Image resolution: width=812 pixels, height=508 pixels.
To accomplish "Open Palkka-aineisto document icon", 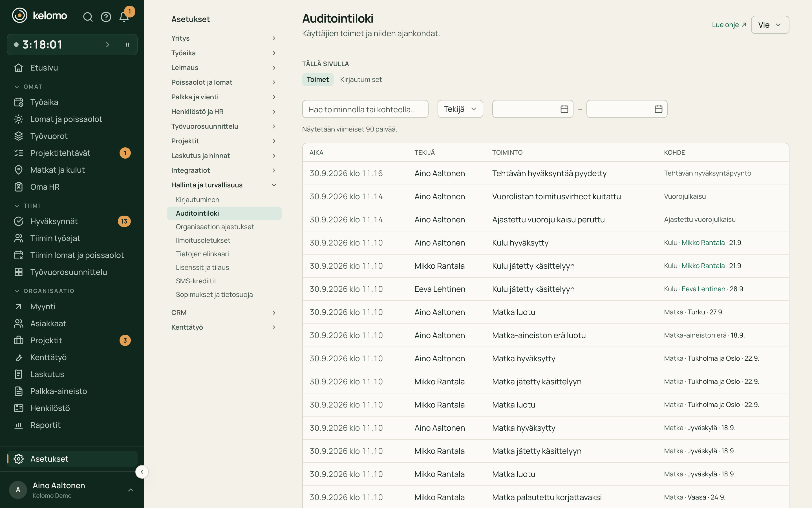I will [x=19, y=391].
